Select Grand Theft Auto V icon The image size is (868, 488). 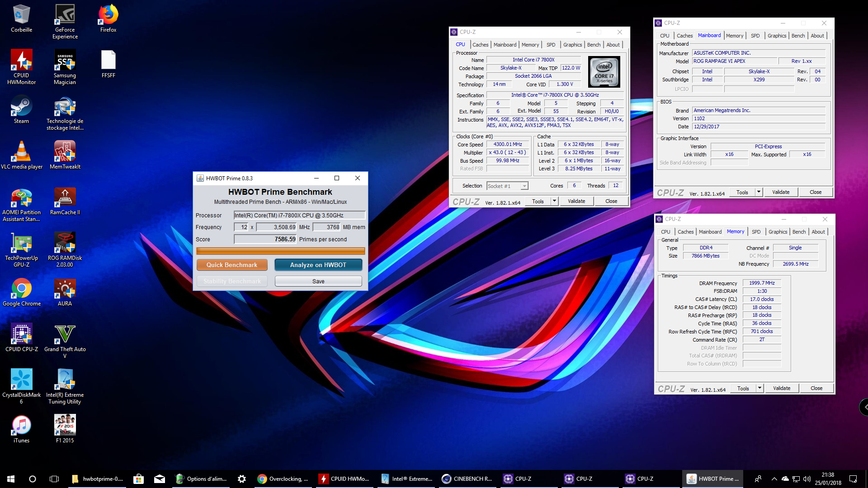[x=65, y=341]
